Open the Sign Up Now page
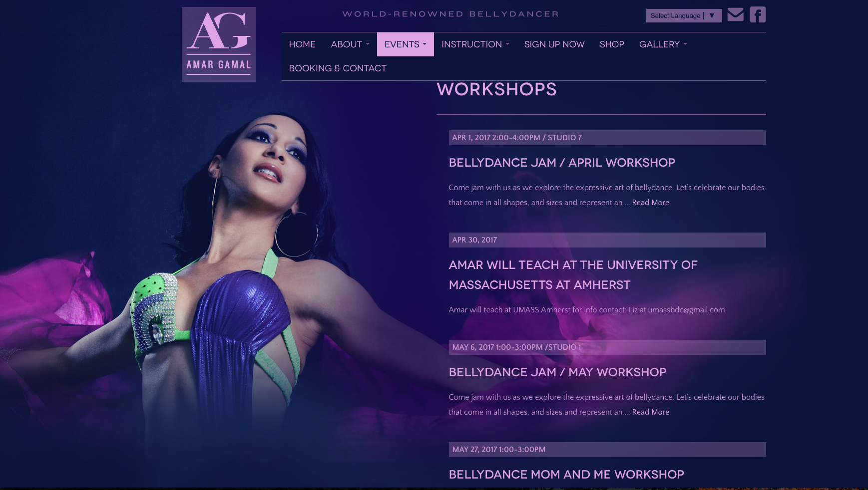The height and width of the screenshot is (490, 868). (554, 44)
